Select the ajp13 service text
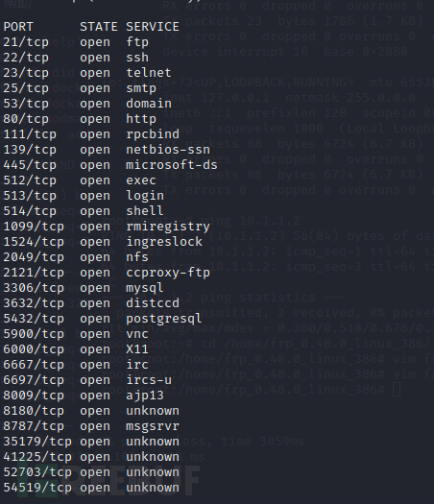The height and width of the screenshot is (504, 434). point(145,396)
